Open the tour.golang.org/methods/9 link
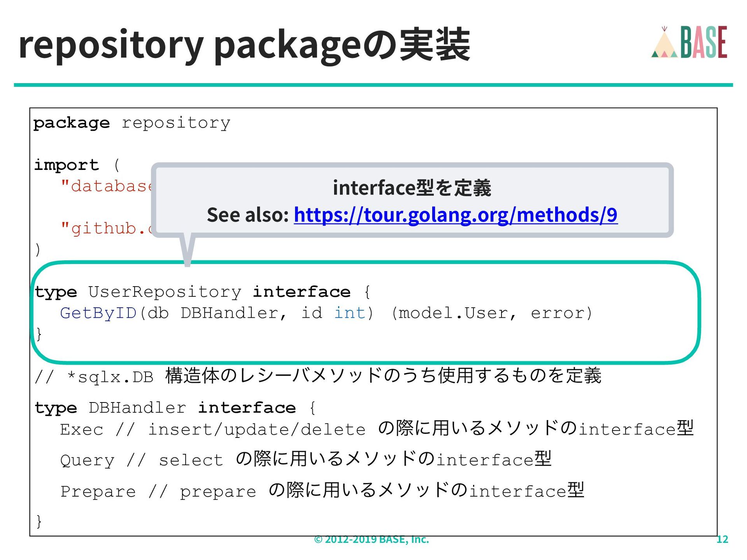Image resolution: width=747 pixels, height=560 pixels. (455, 215)
